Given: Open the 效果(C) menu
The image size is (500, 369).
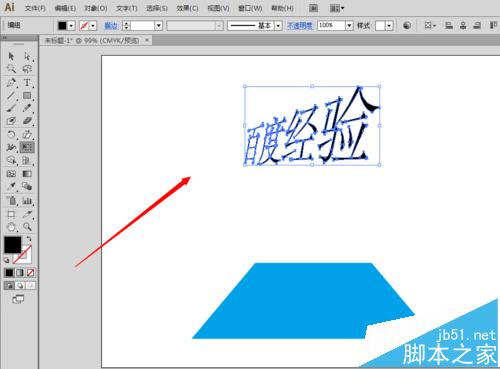Looking at the screenshot, I should (187, 8).
